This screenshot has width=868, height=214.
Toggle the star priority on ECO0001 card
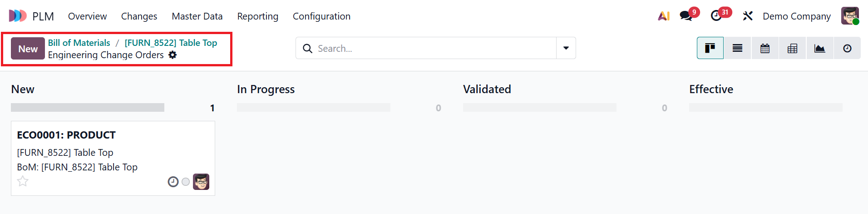[x=23, y=181]
